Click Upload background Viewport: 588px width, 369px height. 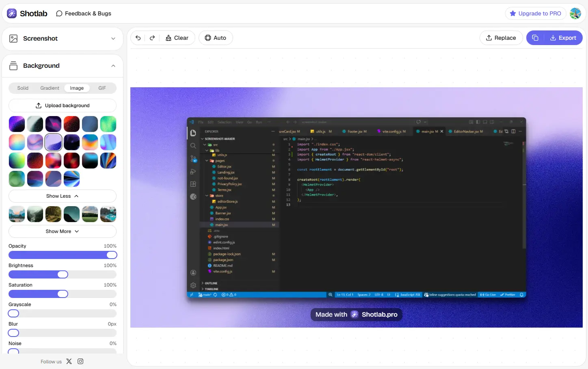(x=63, y=106)
